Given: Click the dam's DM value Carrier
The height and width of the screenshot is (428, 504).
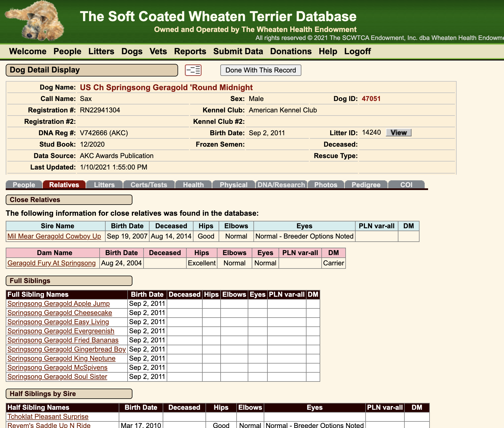Looking at the screenshot, I should pos(333,263).
